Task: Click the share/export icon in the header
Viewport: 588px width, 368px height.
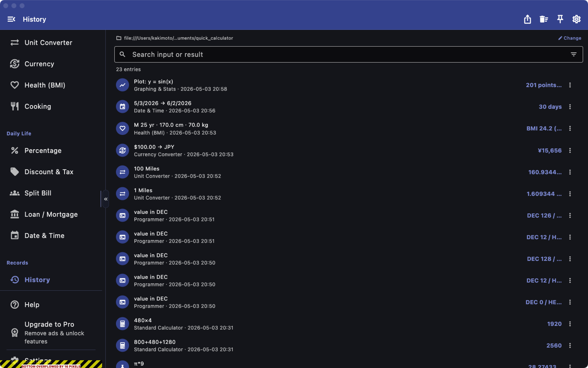Action: click(527, 19)
